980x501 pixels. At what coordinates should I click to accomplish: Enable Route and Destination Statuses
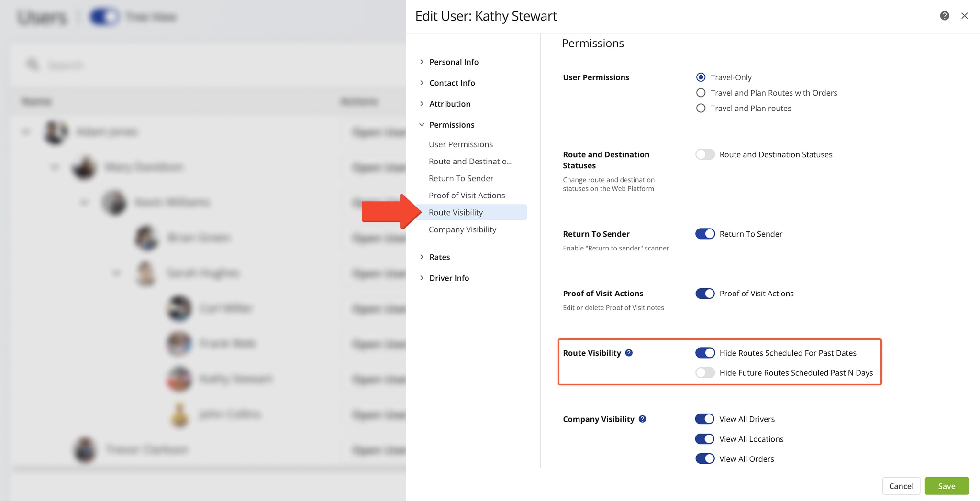pyautogui.click(x=705, y=154)
